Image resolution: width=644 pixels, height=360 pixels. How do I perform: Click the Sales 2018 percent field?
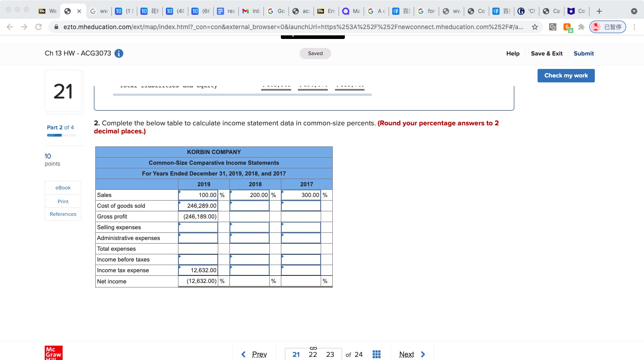250,195
